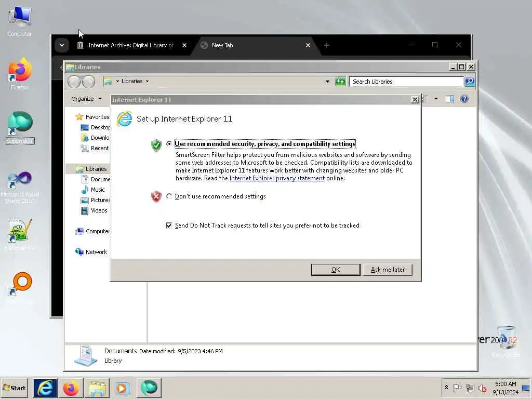Open Firefox from the taskbar
This screenshot has height=399, width=532.
(71, 388)
